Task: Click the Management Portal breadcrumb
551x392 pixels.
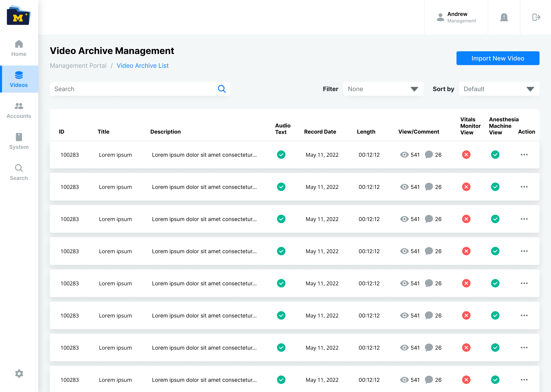Action: point(78,66)
